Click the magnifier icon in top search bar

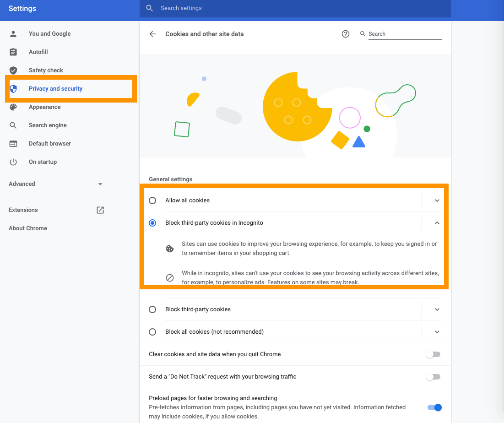[150, 8]
